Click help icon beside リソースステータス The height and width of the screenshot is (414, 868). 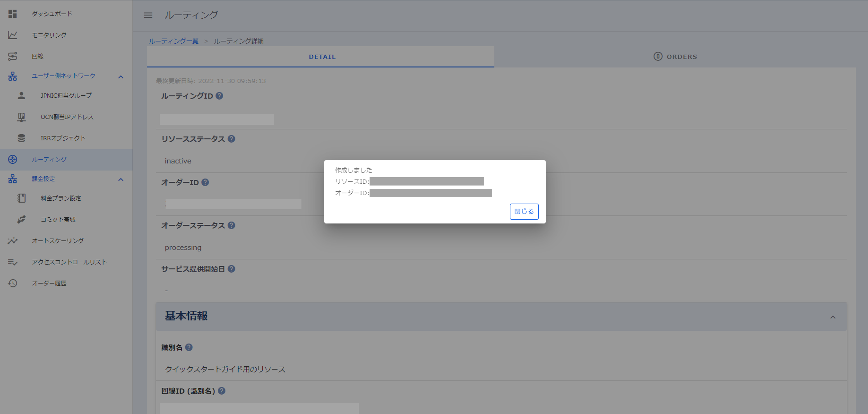point(231,139)
